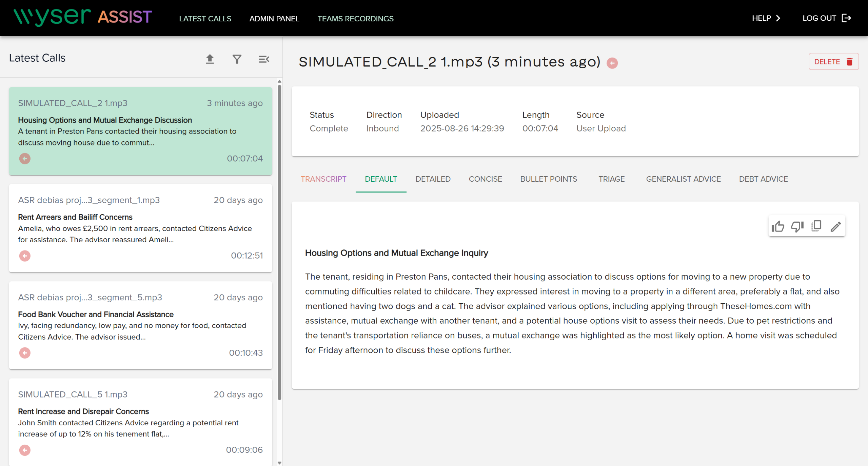Click thumbs down on summary
868x466 pixels.
coord(797,226)
